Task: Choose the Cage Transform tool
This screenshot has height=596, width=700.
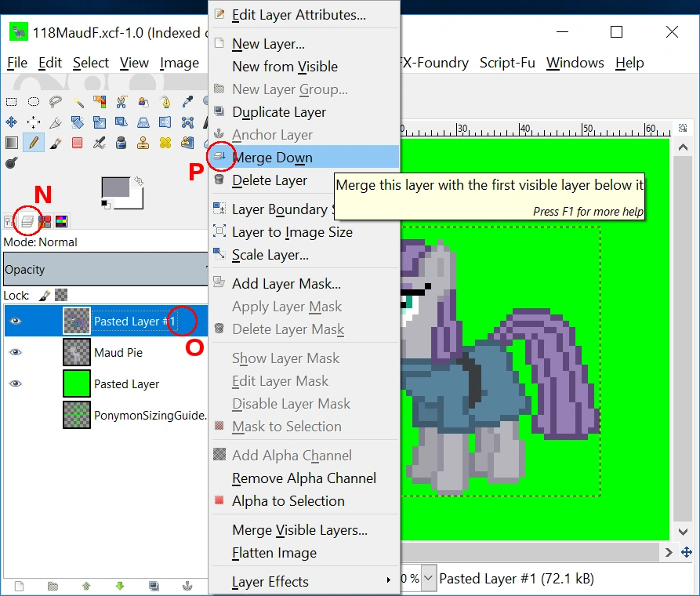Action: 187,122
